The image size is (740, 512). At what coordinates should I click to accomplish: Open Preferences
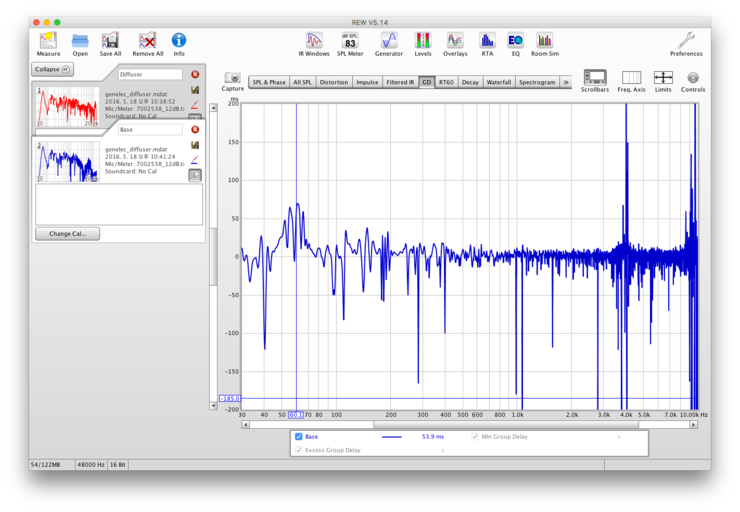(x=686, y=42)
